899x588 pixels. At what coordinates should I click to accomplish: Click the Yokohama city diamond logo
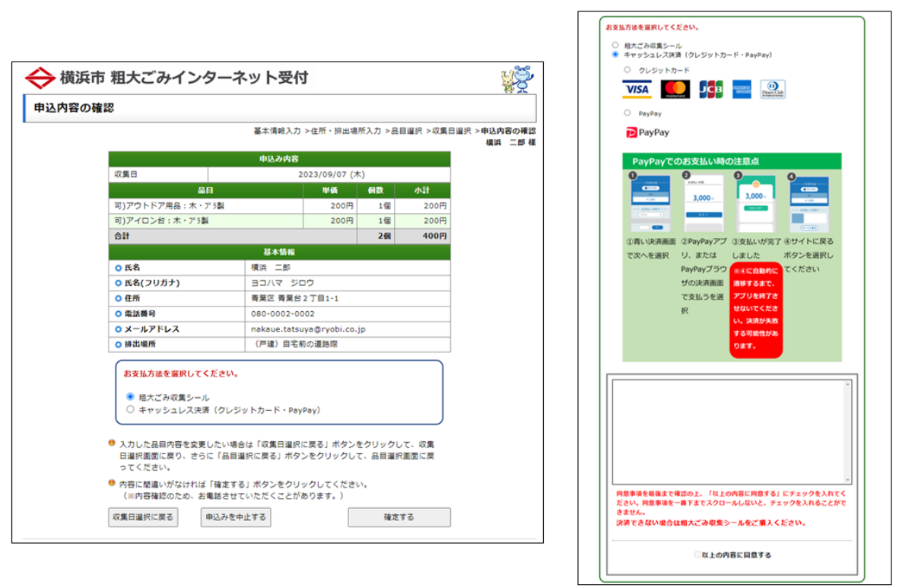point(40,78)
